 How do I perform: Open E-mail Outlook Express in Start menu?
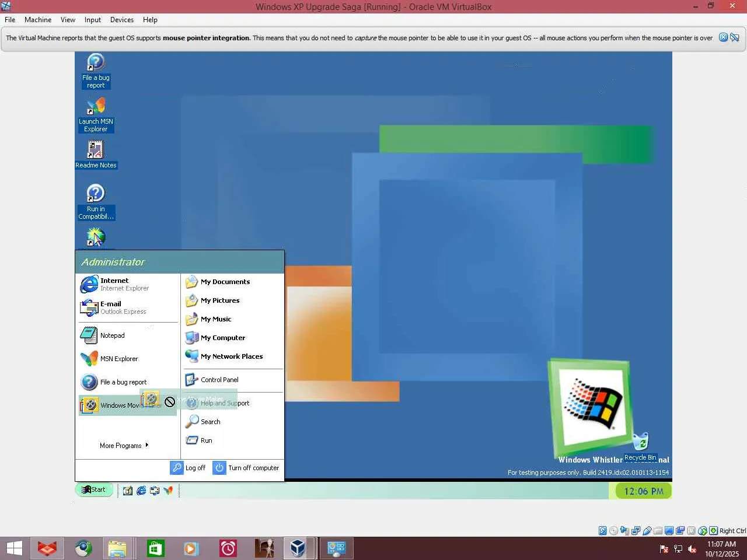pyautogui.click(x=127, y=307)
